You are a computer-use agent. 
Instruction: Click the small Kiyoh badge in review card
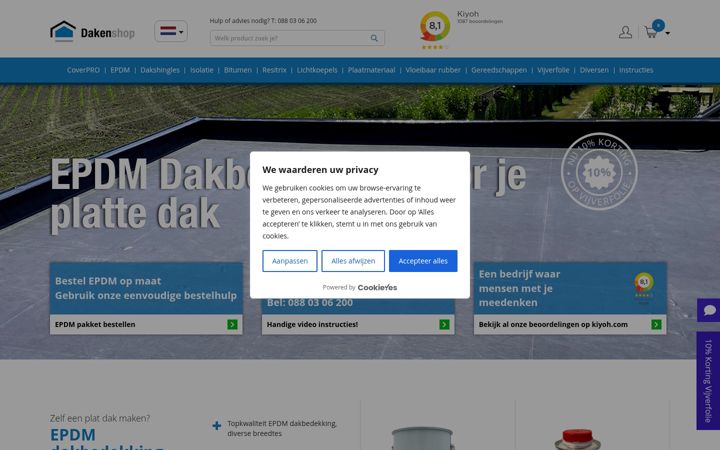pos(644,287)
